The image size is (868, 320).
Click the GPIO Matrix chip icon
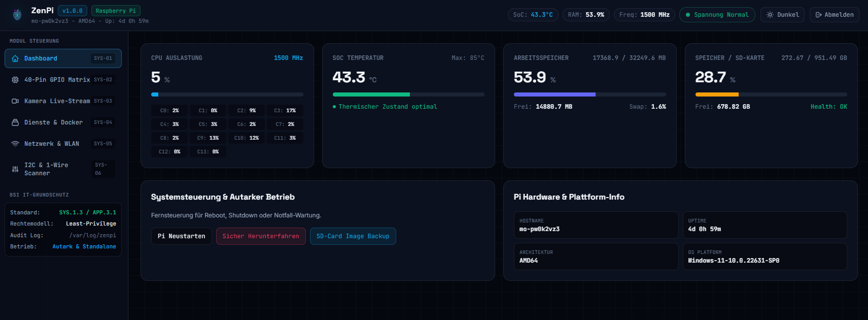click(x=15, y=80)
